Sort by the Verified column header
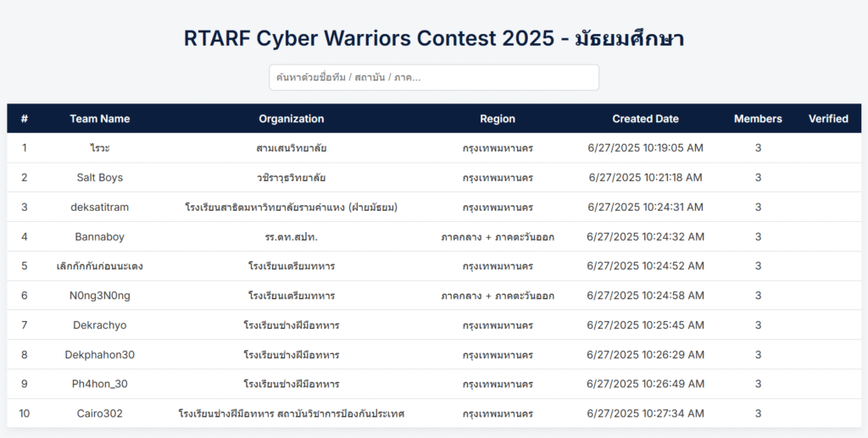868x438 pixels. (828, 119)
